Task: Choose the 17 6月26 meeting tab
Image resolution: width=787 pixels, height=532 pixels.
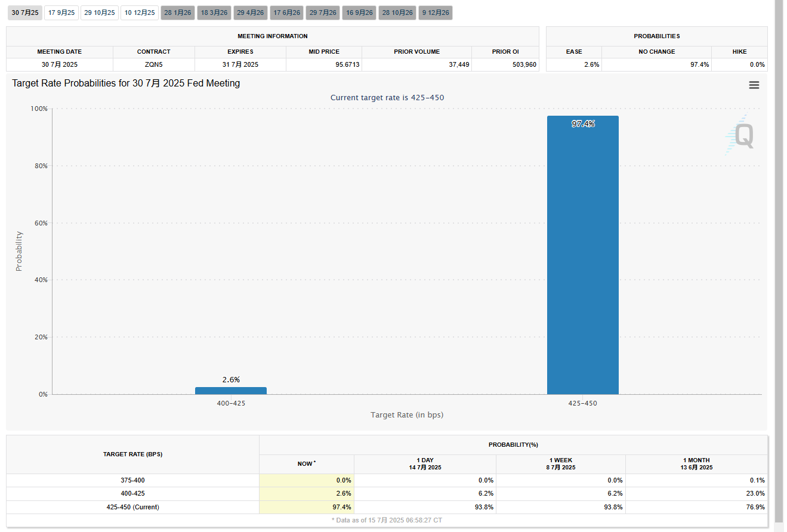Action: coord(286,13)
